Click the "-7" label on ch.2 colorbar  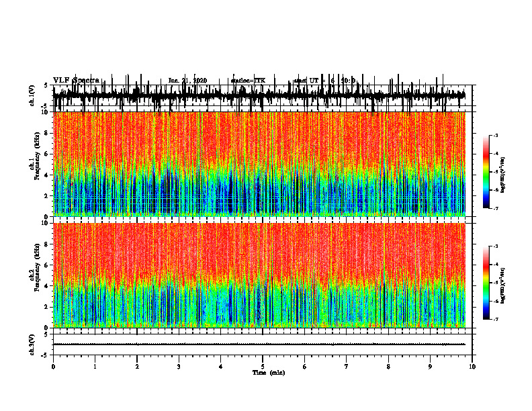click(495, 320)
